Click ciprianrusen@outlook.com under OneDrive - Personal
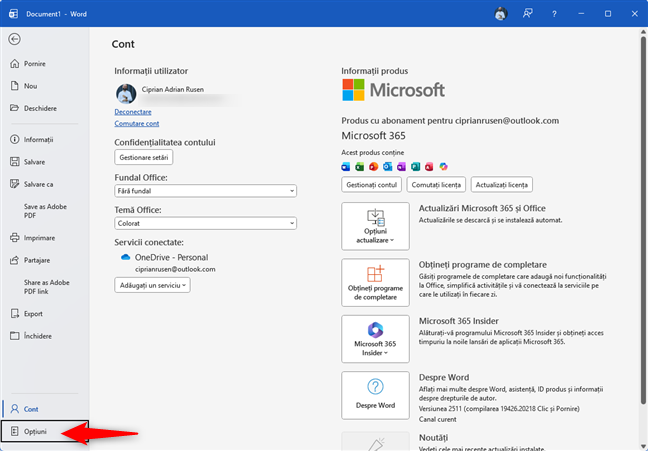The image size is (648, 451). 175,269
